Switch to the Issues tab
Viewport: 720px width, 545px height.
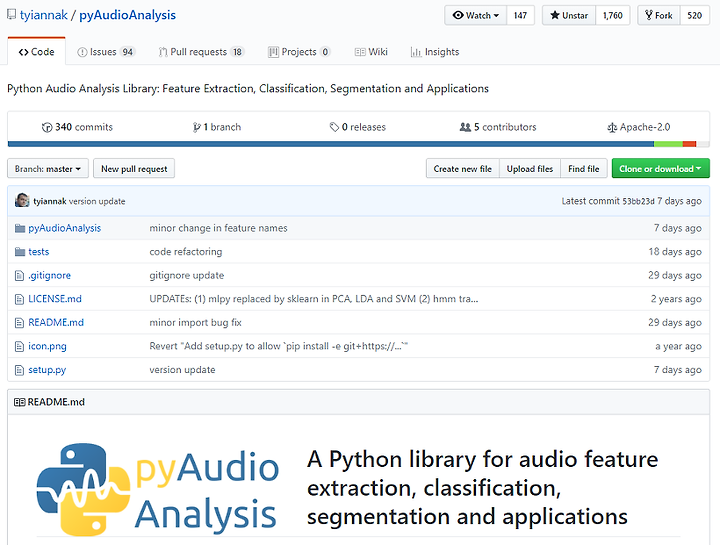(x=106, y=52)
